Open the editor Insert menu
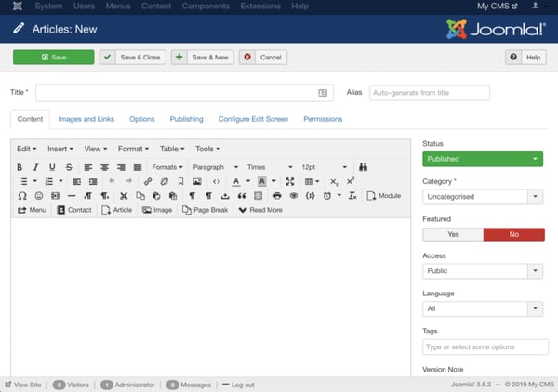The width and height of the screenshot is (558, 392). coord(60,149)
